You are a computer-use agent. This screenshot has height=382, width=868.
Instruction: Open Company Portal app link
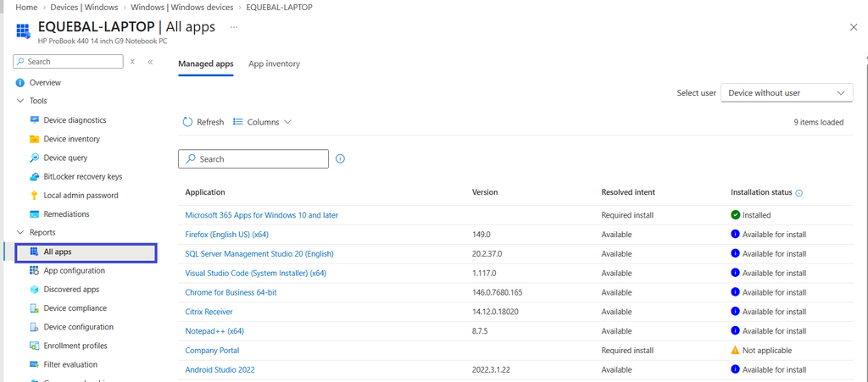(x=212, y=351)
